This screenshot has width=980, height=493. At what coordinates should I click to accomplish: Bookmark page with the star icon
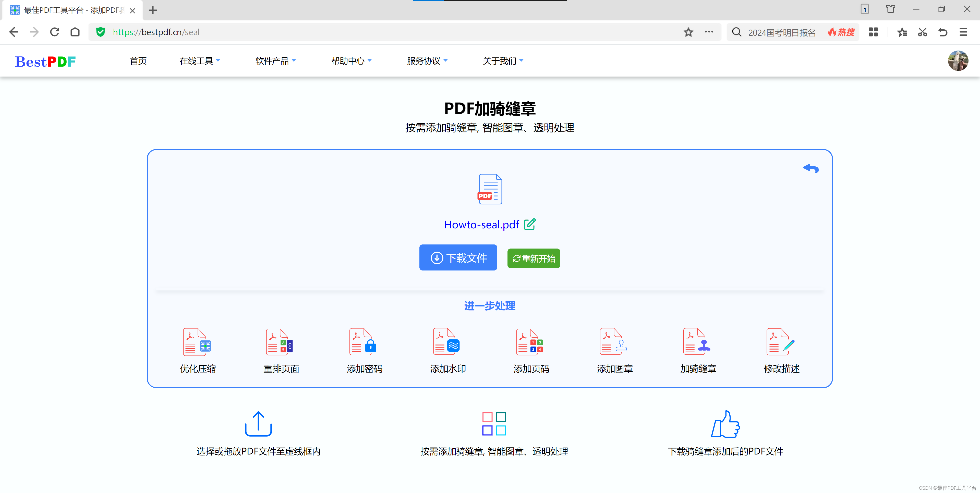pos(688,32)
